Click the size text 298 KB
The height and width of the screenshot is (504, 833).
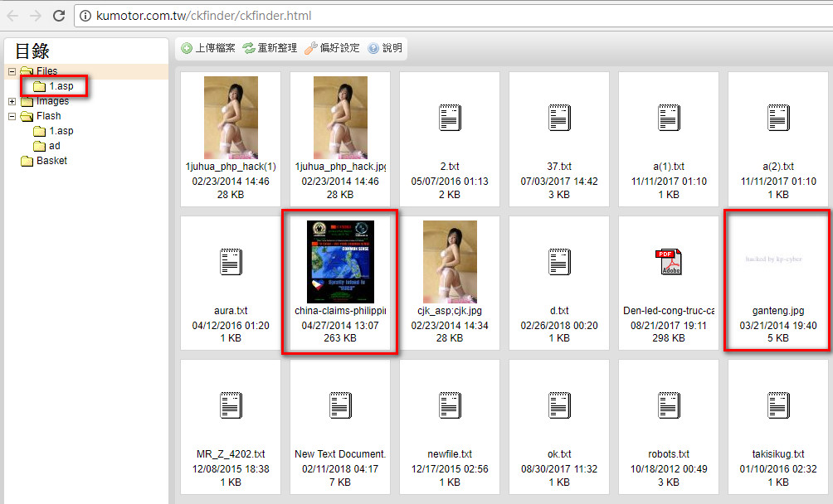[669, 338]
